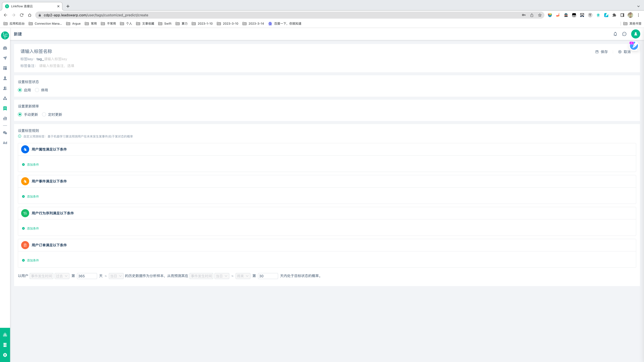Click the Linkflow logo at top left

click(x=5, y=35)
